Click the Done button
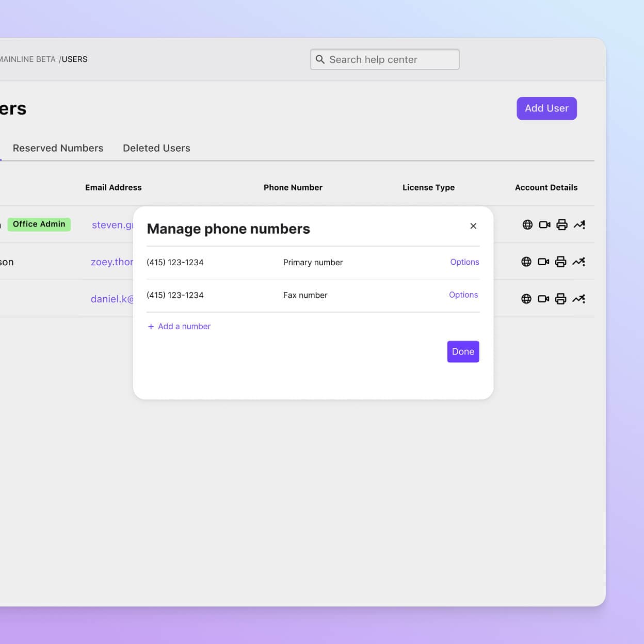 point(462,351)
